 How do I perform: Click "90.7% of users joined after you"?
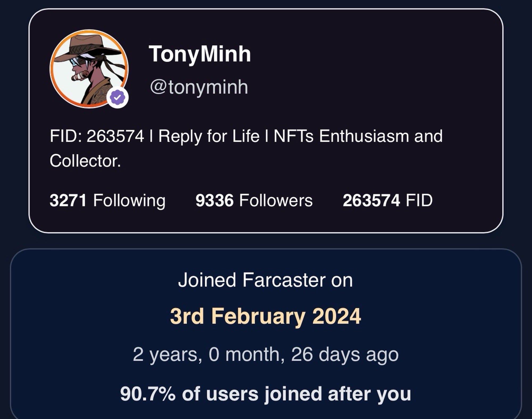[265, 394]
